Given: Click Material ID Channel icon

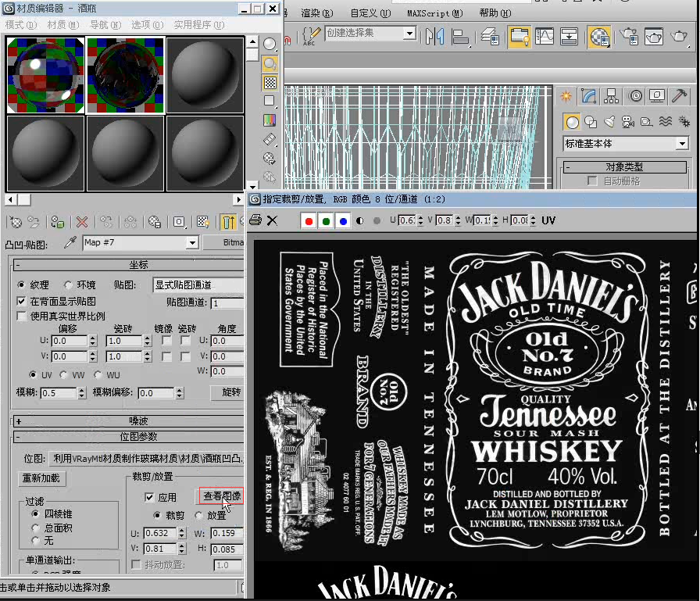Looking at the screenshot, I should tap(179, 221).
